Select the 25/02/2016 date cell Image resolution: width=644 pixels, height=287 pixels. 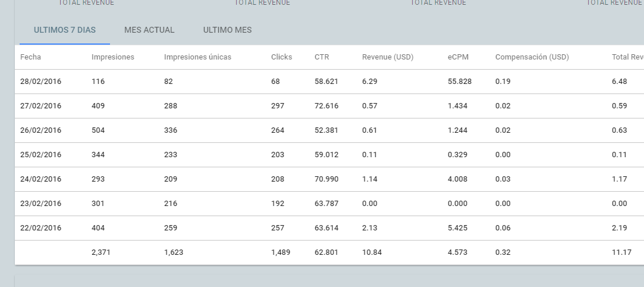40,155
